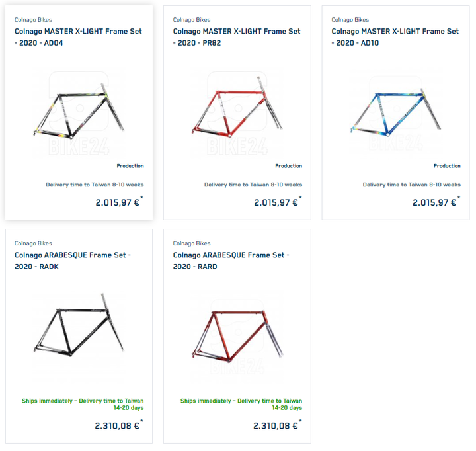The height and width of the screenshot is (451, 476).
Task: Click Colnago Bikes brand above AD10 product
Action: point(350,20)
